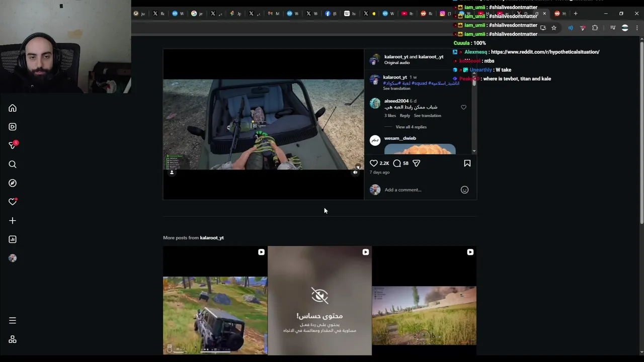
Task: Switch to the Instagram tab
Action: point(445,14)
